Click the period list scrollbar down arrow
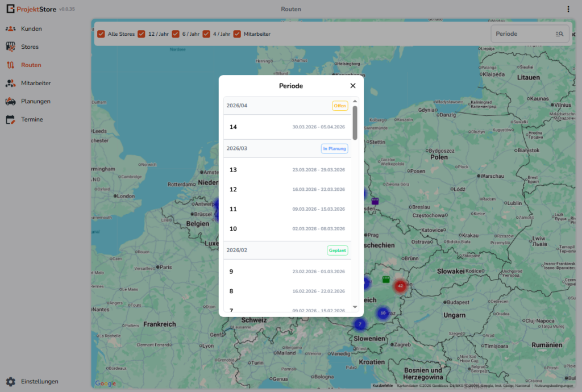 pyautogui.click(x=355, y=307)
